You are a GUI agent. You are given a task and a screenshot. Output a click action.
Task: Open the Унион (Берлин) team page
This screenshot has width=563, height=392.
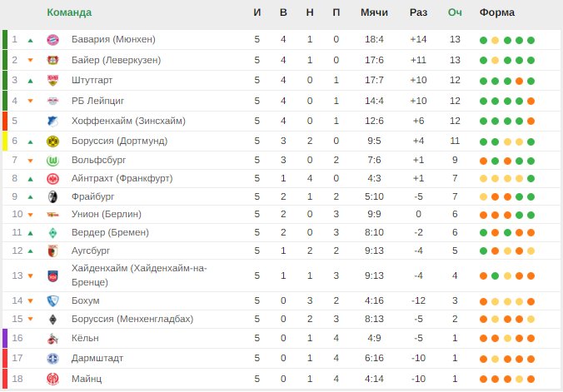107,214
